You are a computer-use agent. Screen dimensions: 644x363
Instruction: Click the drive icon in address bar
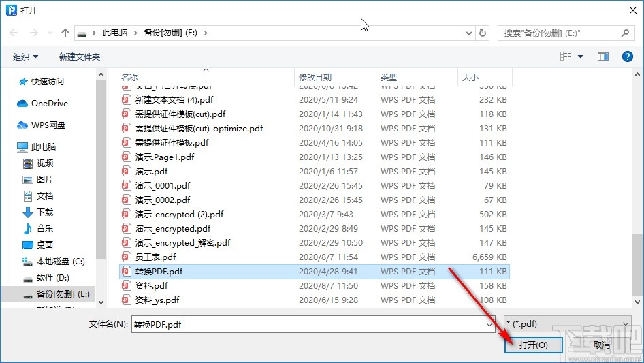(x=82, y=33)
